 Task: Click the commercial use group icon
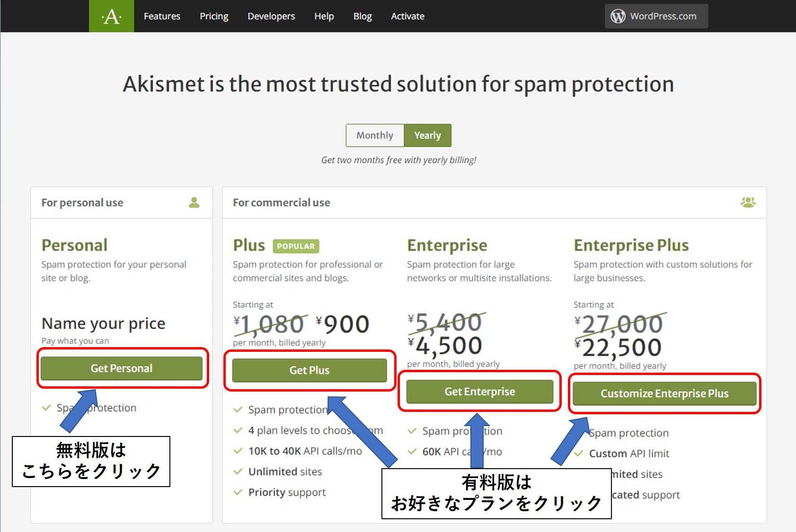[748, 202]
